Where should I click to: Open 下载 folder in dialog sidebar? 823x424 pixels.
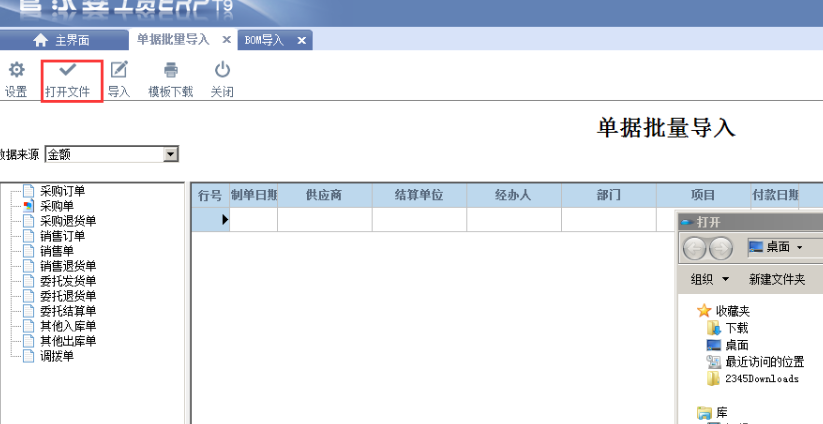727,328
